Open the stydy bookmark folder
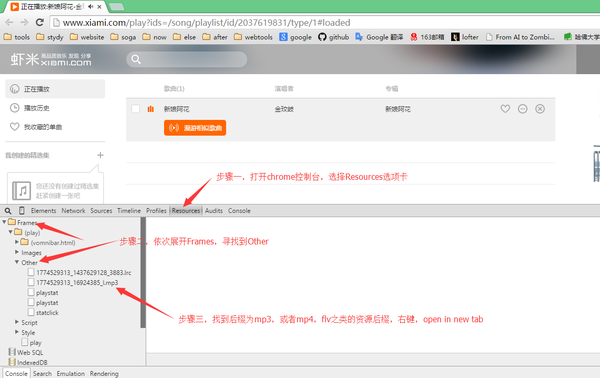The image size is (600, 378). 50,37
